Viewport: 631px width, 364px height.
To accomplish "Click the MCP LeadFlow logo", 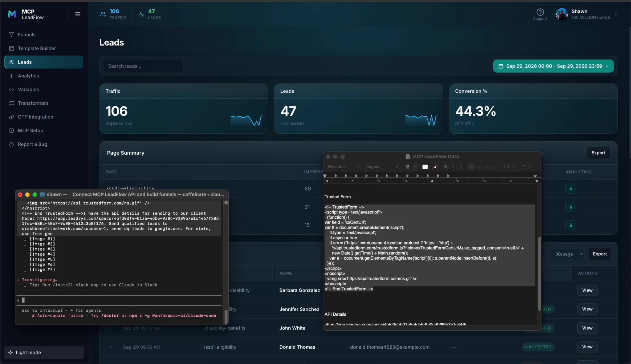I will click(26, 14).
